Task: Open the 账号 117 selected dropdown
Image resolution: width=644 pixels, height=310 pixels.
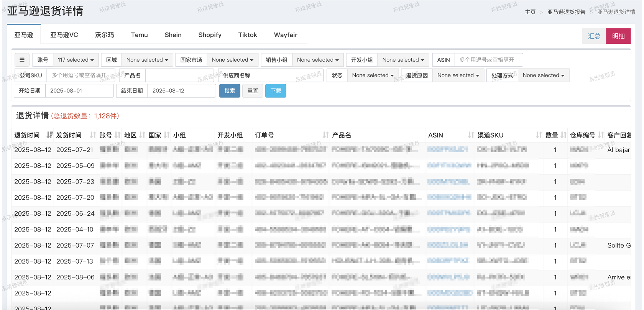Action: [x=76, y=60]
